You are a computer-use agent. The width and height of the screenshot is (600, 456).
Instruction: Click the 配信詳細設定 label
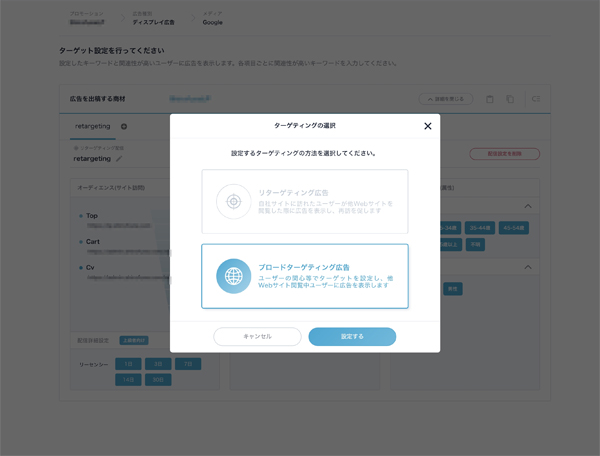click(93, 340)
